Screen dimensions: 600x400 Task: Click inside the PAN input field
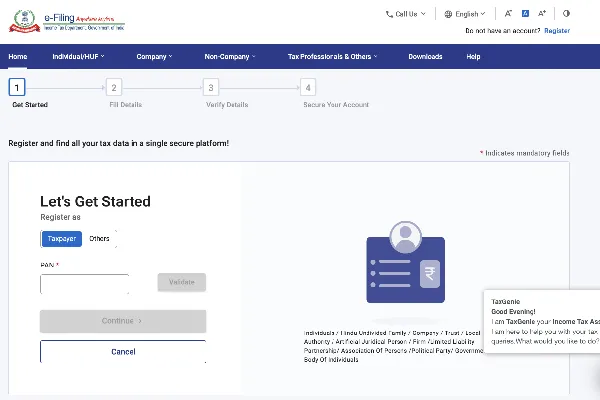(x=85, y=284)
